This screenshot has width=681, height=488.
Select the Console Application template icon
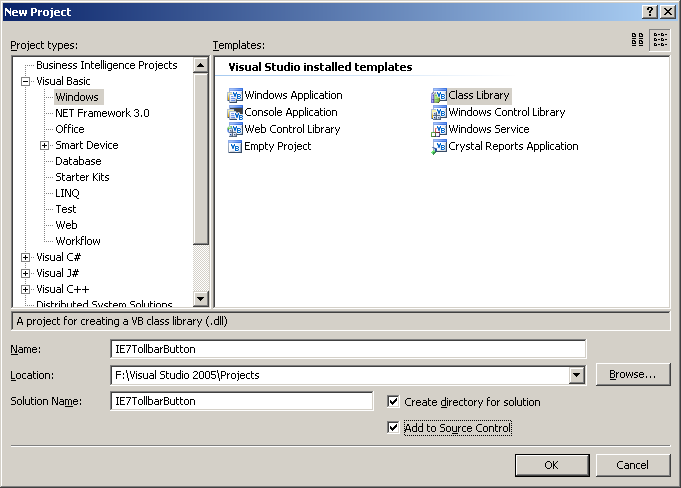235,112
